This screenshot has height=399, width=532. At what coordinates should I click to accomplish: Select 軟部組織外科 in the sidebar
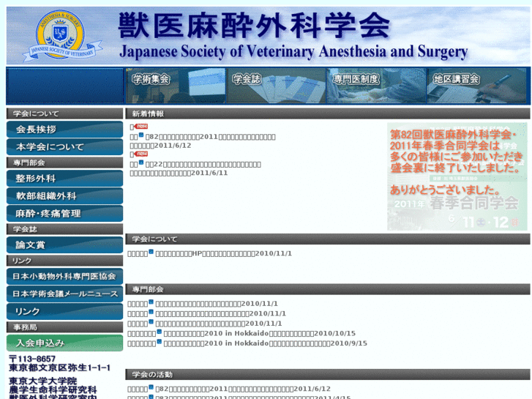tap(64, 196)
